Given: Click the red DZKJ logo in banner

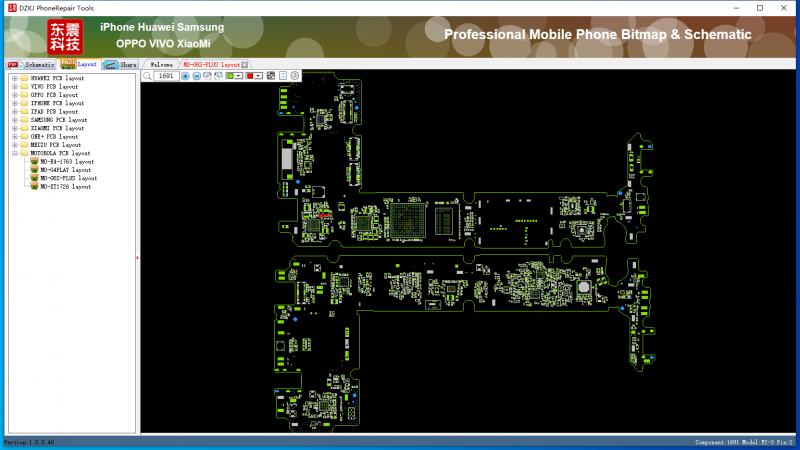Looking at the screenshot, I should (65, 37).
